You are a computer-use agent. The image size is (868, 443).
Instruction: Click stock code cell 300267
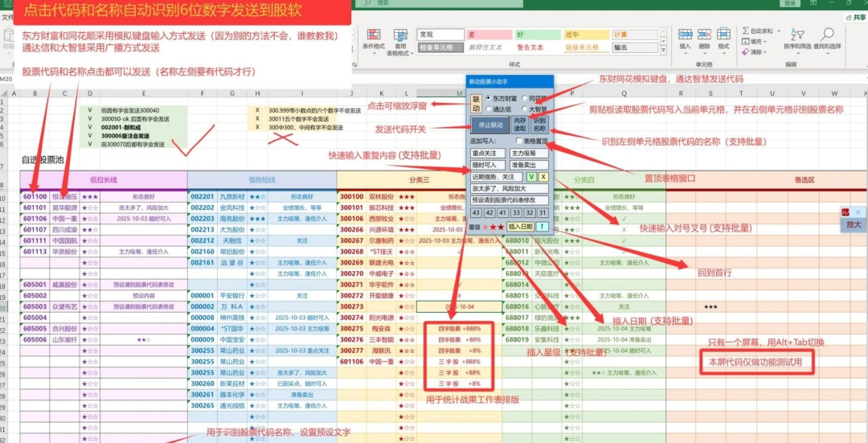tap(351, 240)
